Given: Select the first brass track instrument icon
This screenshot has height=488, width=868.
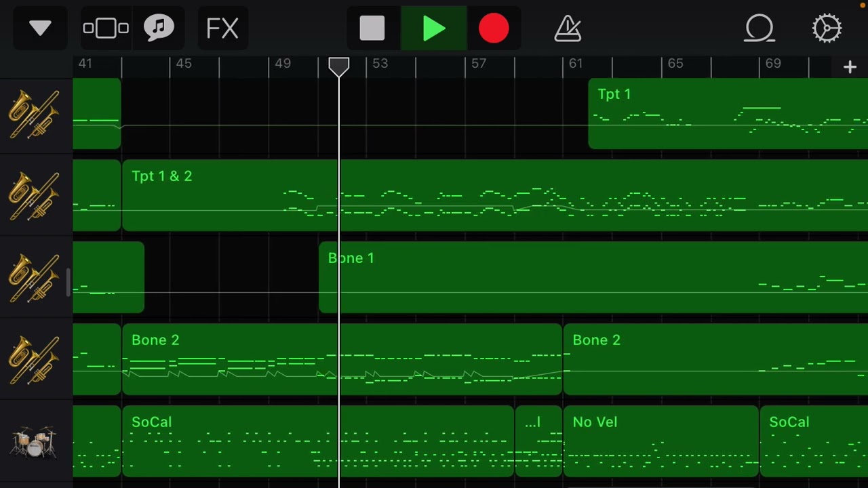Looking at the screenshot, I should [x=34, y=114].
